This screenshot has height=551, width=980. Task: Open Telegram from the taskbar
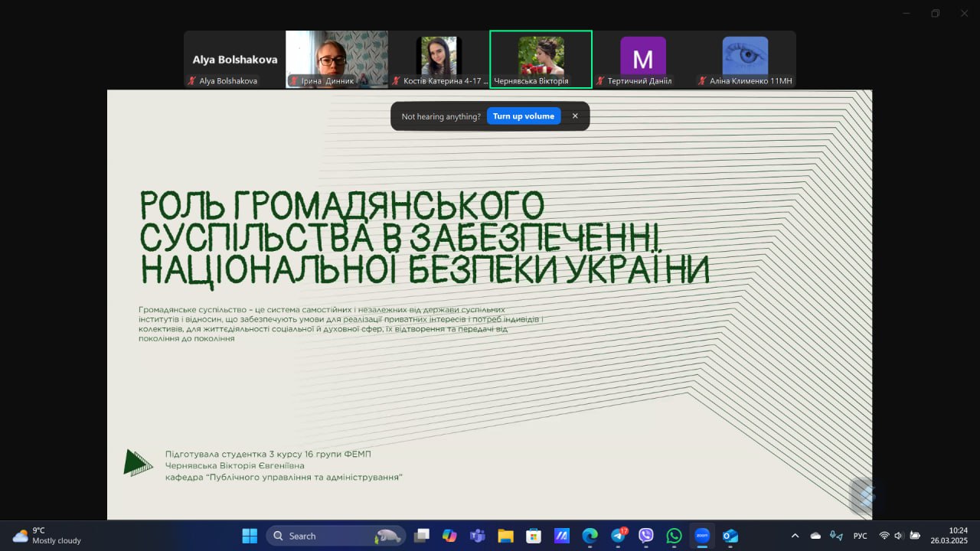pos(618,536)
